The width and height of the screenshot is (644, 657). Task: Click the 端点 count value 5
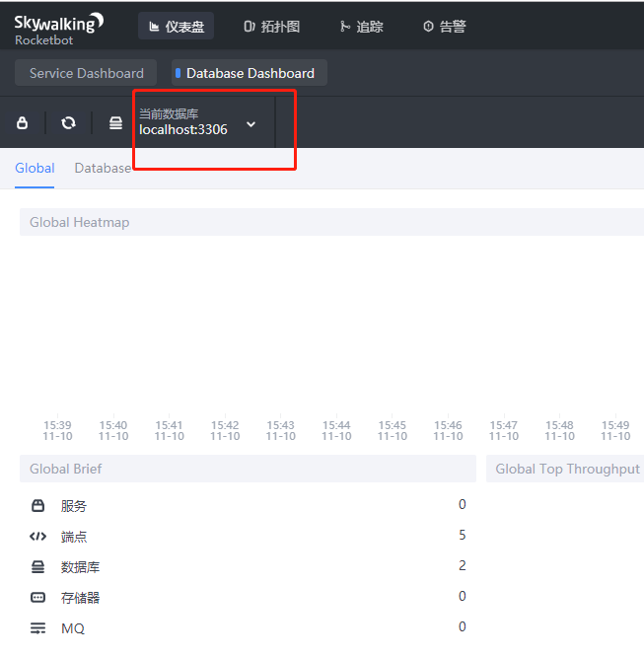pyautogui.click(x=463, y=535)
